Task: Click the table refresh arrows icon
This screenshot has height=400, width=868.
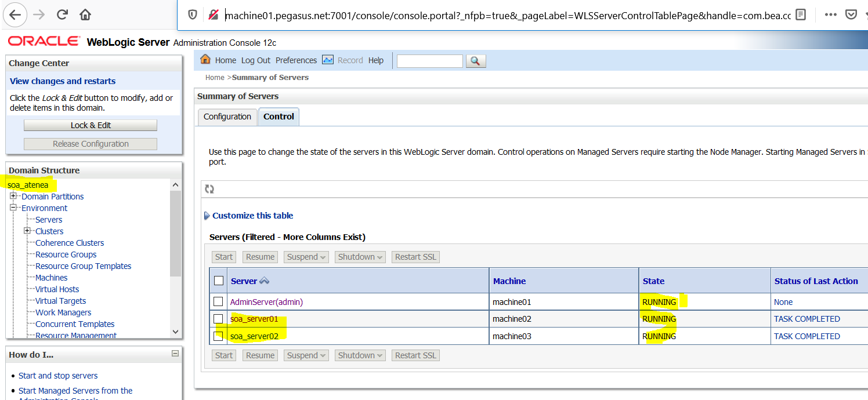Action: (x=209, y=189)
